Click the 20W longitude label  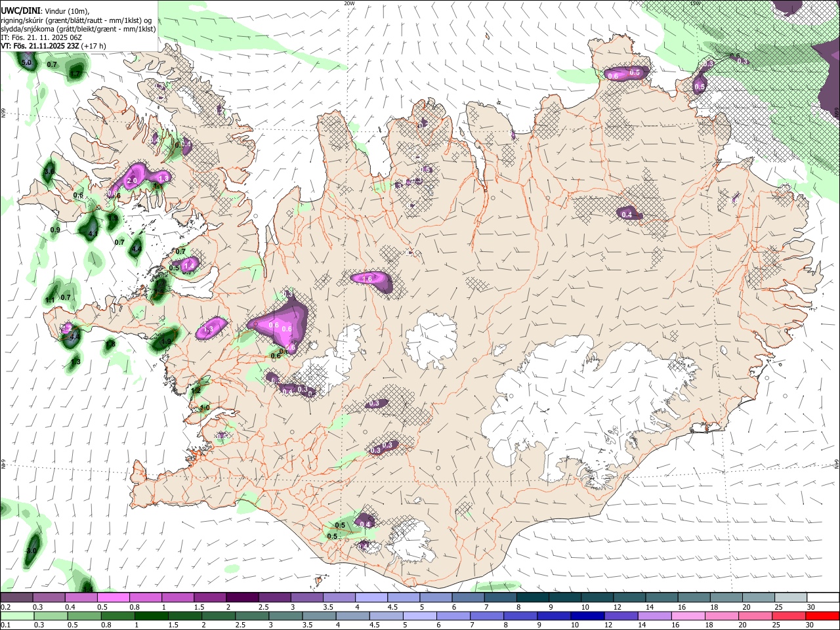click(x=349, y=3)
